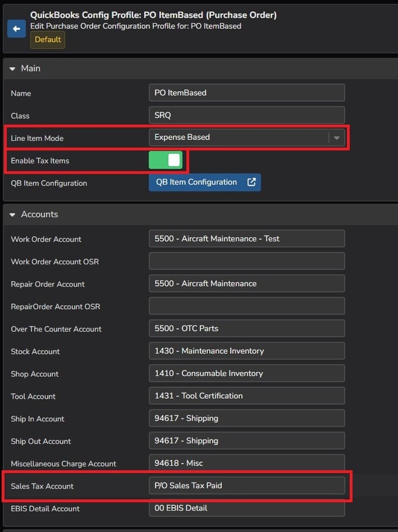Open the Line Item Mode dropdown

247,137
